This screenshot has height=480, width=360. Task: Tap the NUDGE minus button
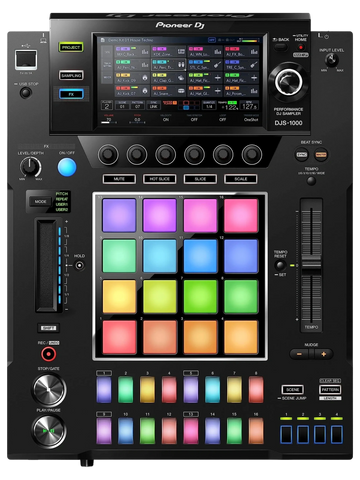click(x=299, y=354)
